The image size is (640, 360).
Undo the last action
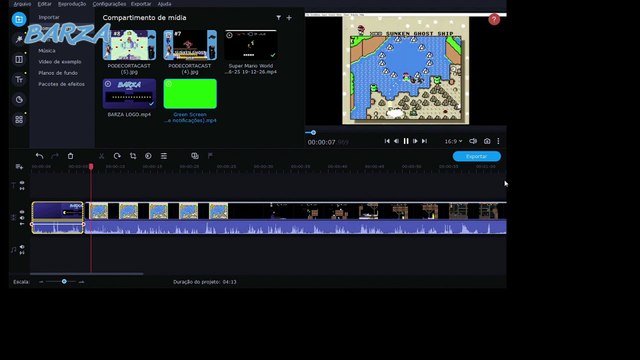[x=39, y=156]
